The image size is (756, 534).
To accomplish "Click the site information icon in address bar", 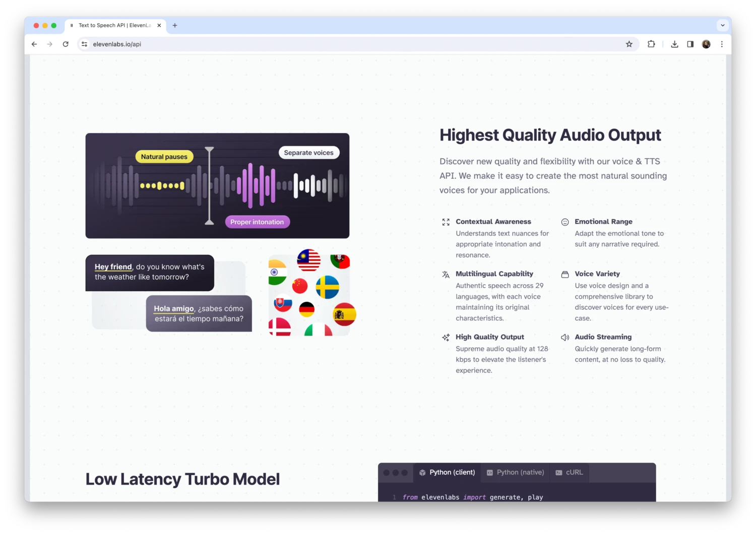I will [x=84, y=44].
